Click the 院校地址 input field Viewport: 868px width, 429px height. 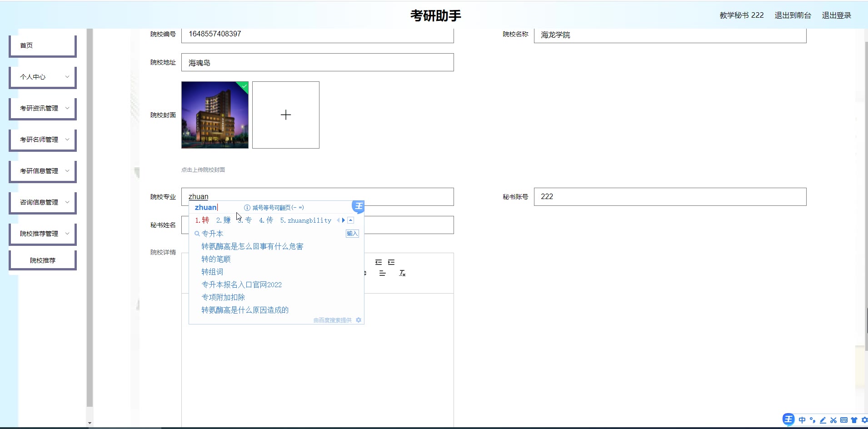[x=318, y=62]
